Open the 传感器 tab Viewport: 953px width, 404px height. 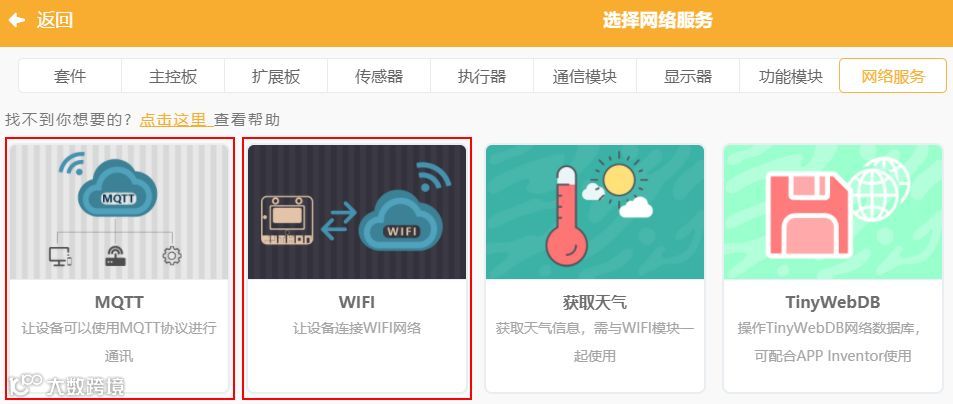tap(379, 76)
